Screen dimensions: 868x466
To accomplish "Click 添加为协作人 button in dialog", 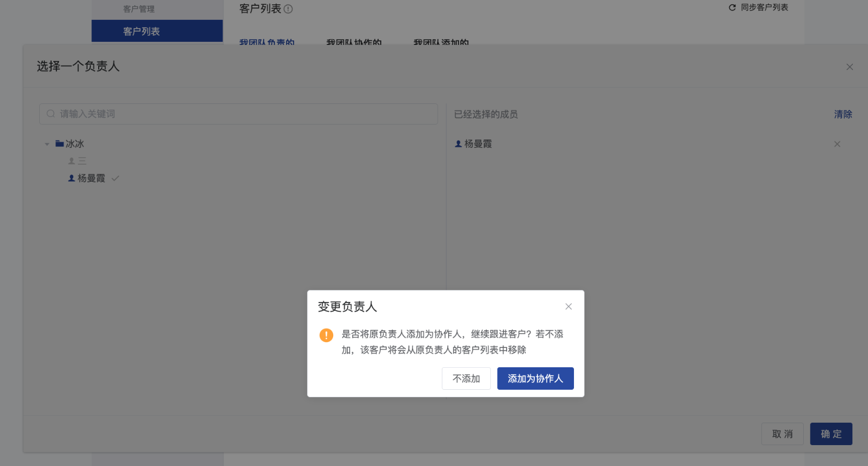I will [x=535, y=378].
